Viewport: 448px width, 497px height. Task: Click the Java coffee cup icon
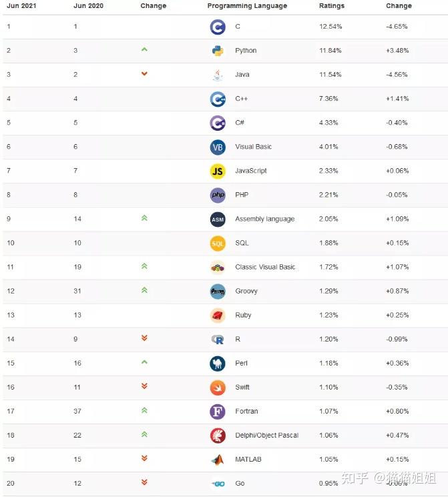pos(218,75)
